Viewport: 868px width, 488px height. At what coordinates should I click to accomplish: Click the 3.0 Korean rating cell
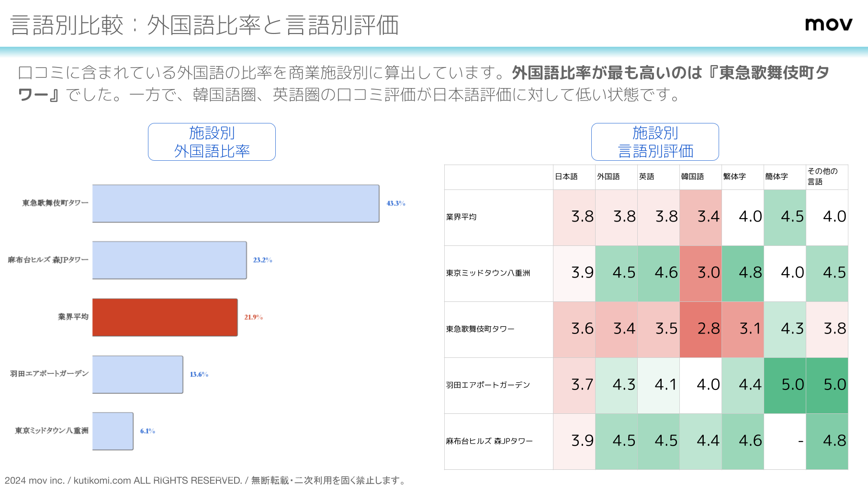point(700,273)
